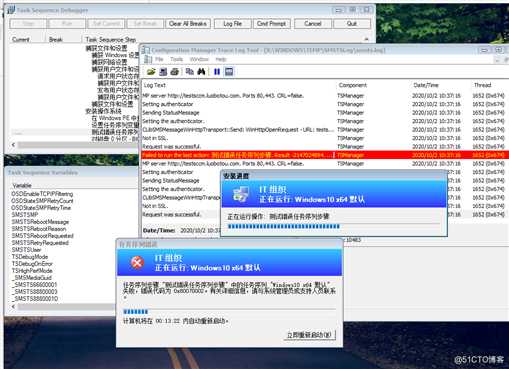Select the SMSTSUser variable
The width and height of the screenshot is (509, 369).
pos(26,250)
